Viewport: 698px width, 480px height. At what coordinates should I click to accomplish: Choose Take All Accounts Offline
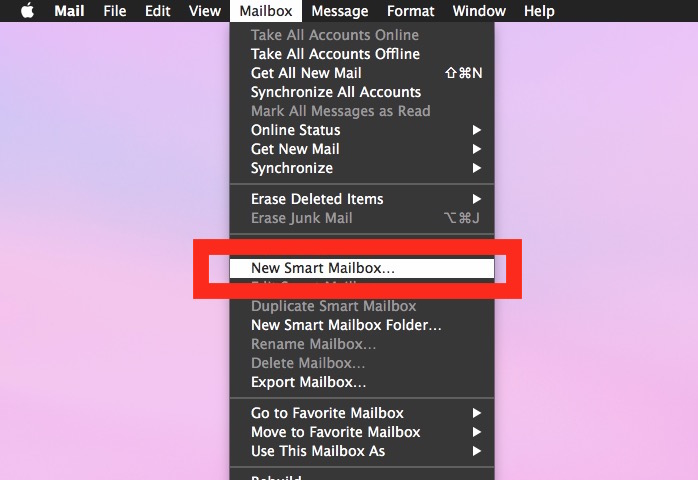(x=362, y=54)
